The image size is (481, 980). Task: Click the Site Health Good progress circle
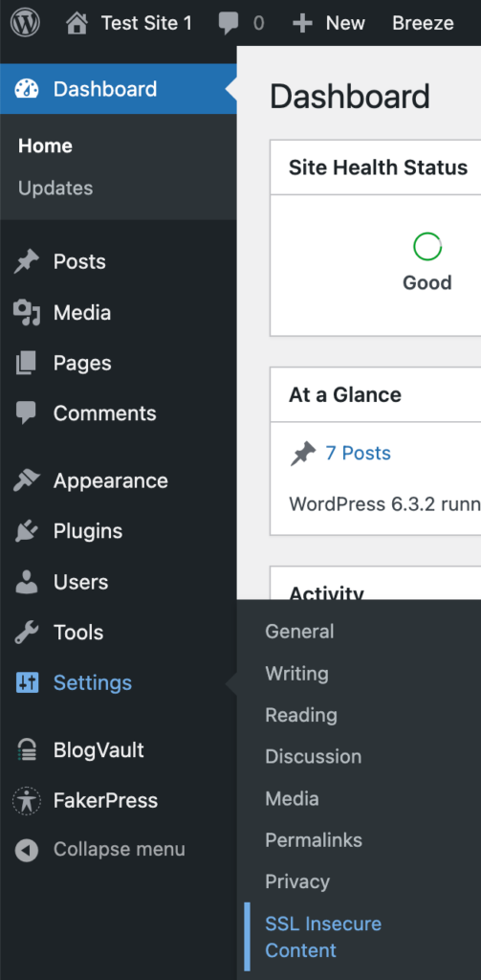pyautogui.click(x=427, y=247)
